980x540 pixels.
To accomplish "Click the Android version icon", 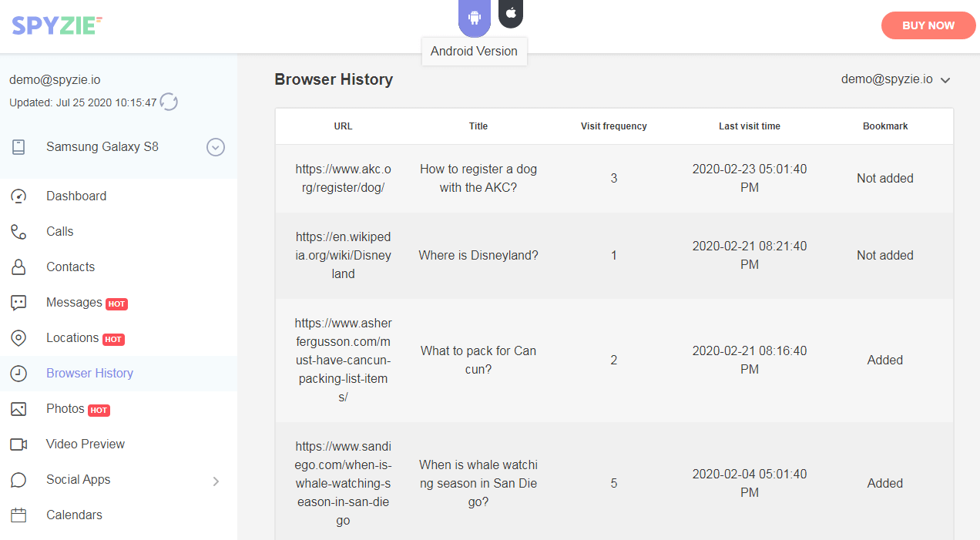I will [x=474, y=17].
